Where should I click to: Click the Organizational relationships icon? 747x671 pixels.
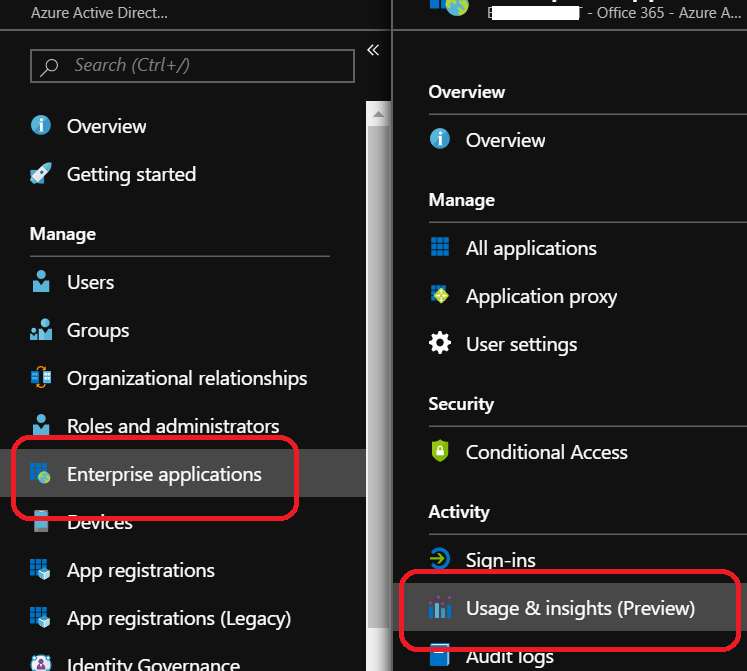click(41, 378)
